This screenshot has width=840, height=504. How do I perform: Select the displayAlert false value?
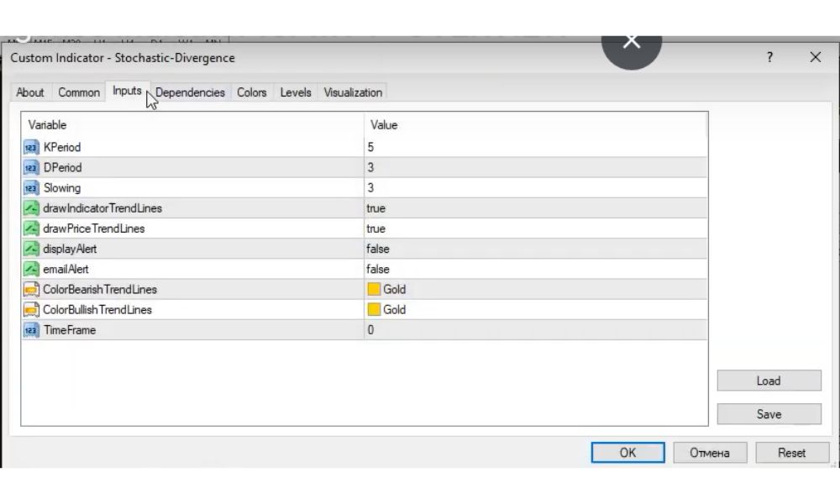(378, 249)
